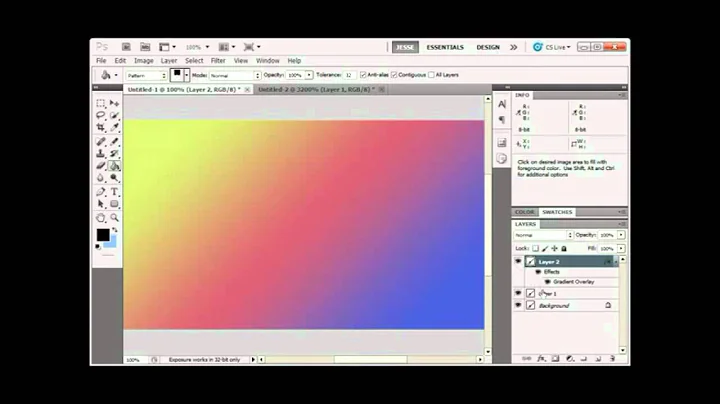Open the Layers blend mode Normal dropdown
The height and width of the screenshot is (404, 720).
click(x=543, y=235)
